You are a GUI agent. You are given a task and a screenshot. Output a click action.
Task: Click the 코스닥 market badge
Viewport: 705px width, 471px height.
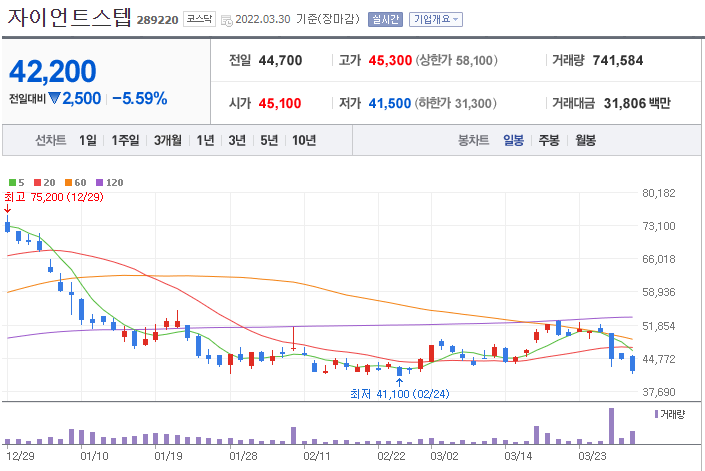[x=200, y=19]
